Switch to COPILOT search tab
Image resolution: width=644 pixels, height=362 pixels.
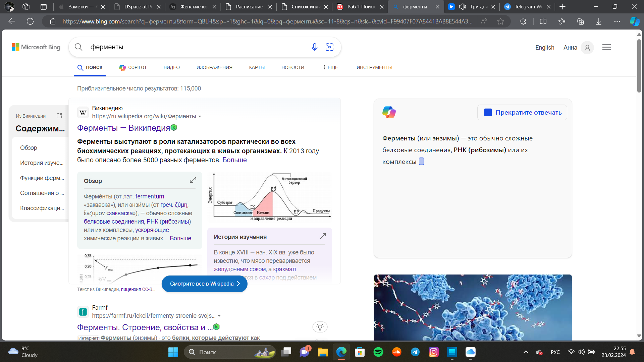pyautogui.click(x=133, y=67)
